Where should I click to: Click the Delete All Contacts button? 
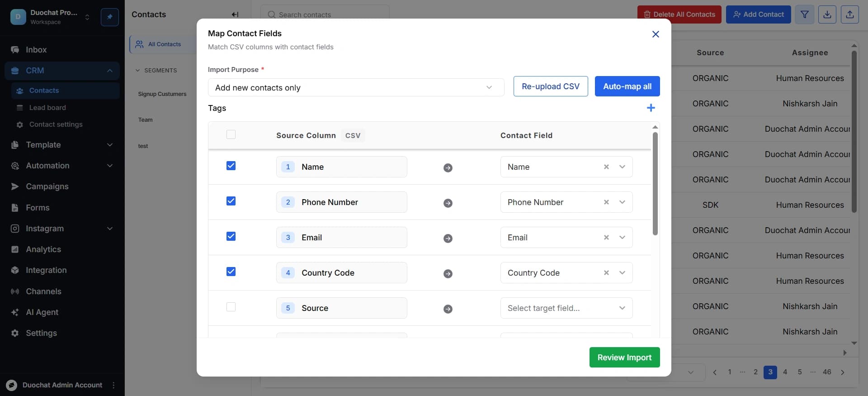pyautogui.click(x=679, y=14)
